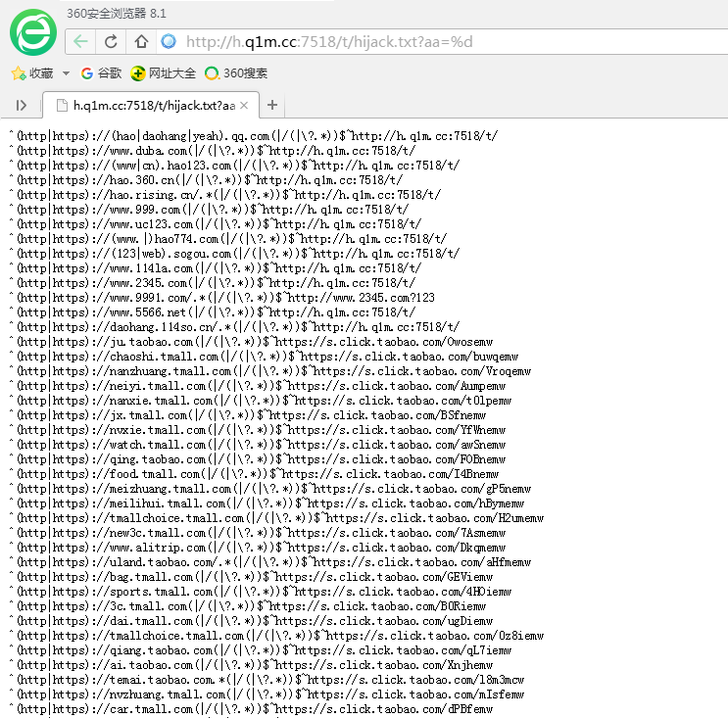Open a new tab with the plus button
Viewport: 728px width, 718px height.
pos(272,105)
